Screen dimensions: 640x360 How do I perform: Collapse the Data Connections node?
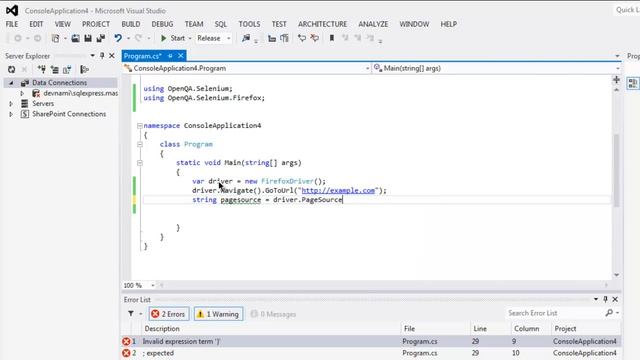pyautogui.click(x=11, y=83)
